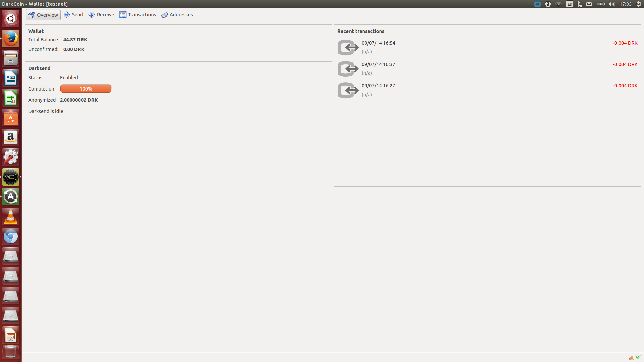Switch to the Send tab
Image resolution: width=644 pixels, height=362 pixels.
73,15
